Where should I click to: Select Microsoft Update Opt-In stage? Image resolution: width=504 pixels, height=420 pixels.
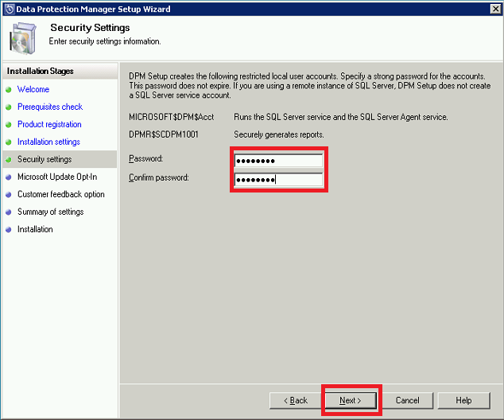tap(57, 177)
